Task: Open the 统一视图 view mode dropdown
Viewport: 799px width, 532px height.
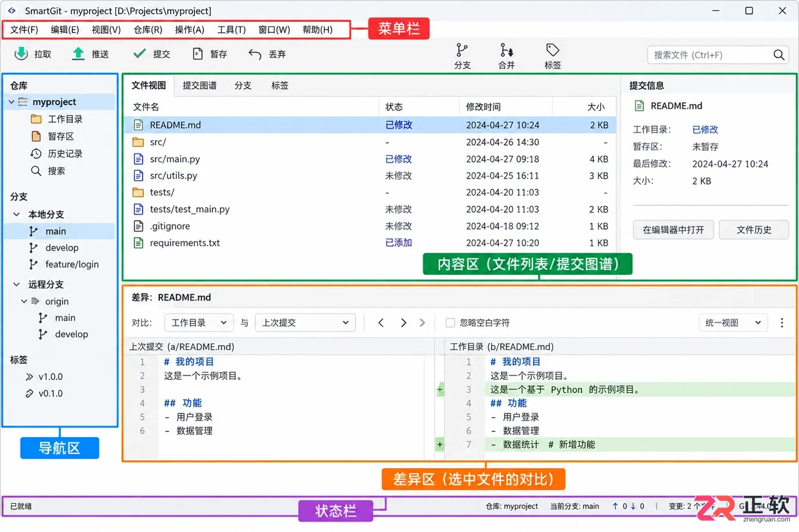Action: pyautogui.click(x=733, y=322)
